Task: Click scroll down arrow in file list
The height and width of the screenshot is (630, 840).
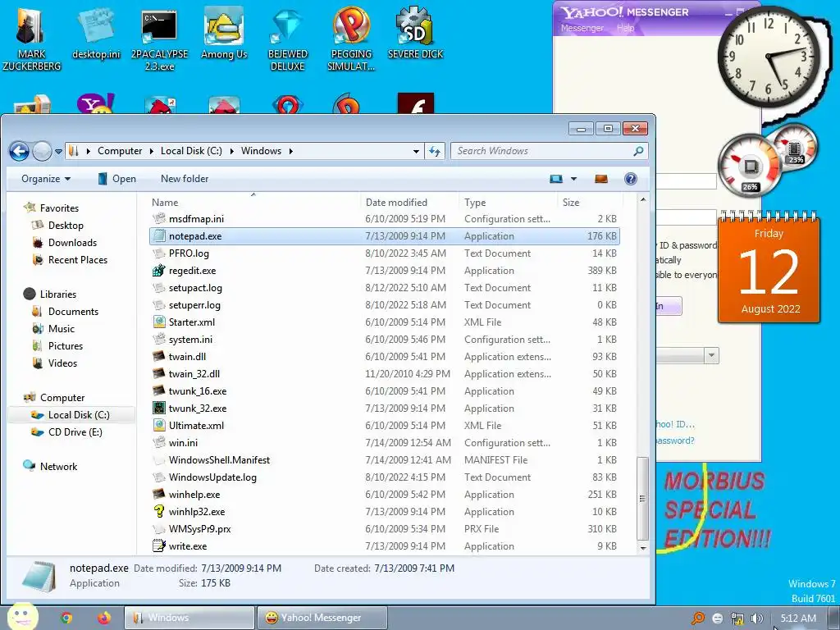Action: coord(643,548)
